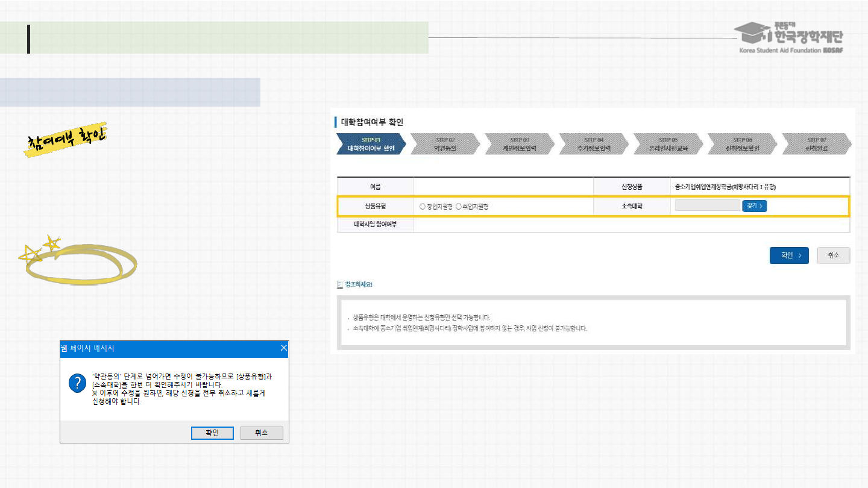The image size is (868, 488).
Task: Select the 취업지원형 radio button
Action: [459, 206]
